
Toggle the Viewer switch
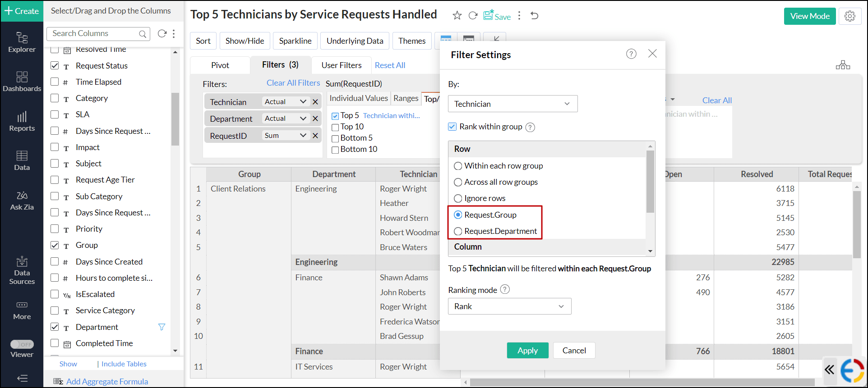pos(22,344)
